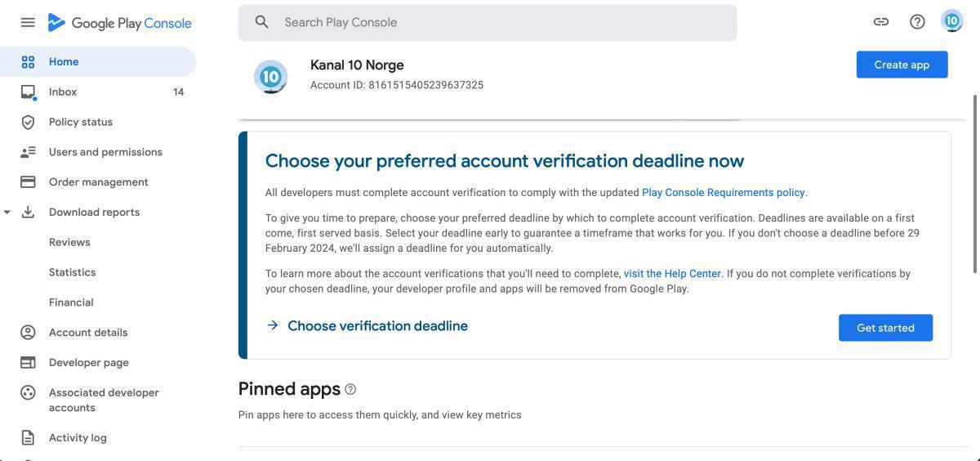
Task: Open the Inbox menu item
Action: pos(63,92)
